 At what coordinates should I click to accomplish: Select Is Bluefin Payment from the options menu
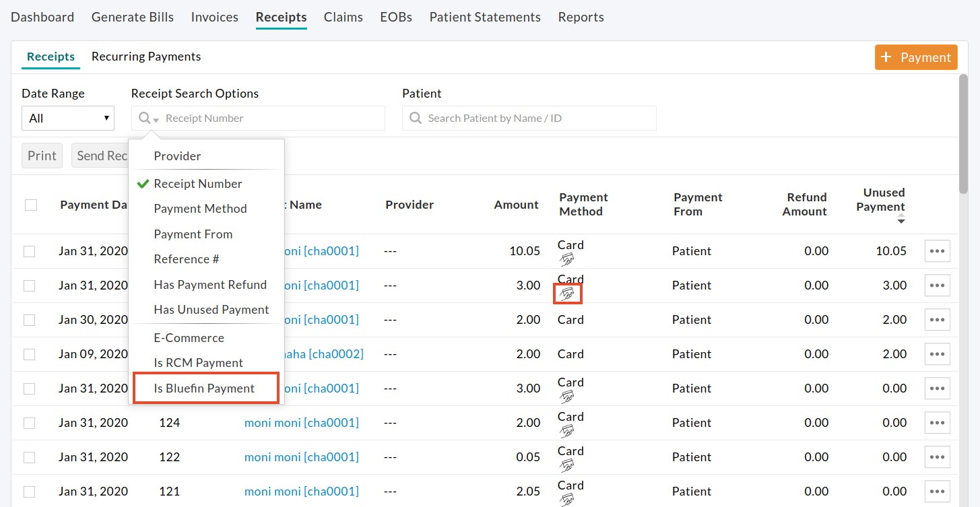(x=204, y=388)
